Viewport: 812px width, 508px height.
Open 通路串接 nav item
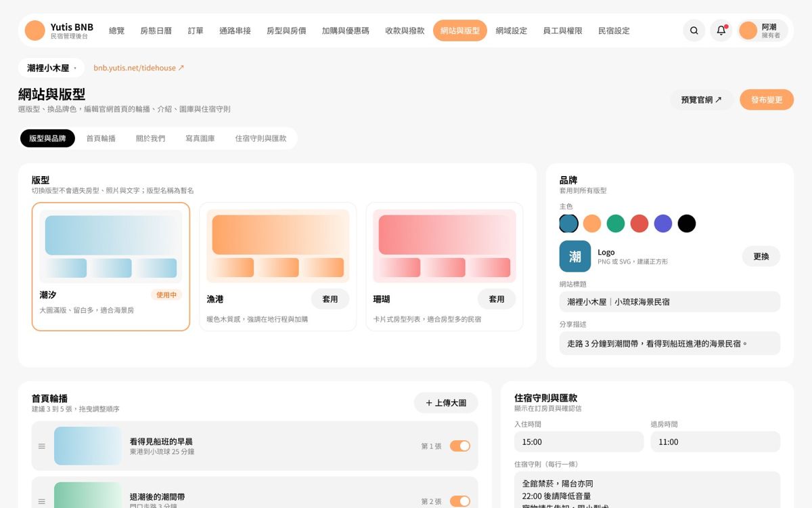click(x=235, y=30)
